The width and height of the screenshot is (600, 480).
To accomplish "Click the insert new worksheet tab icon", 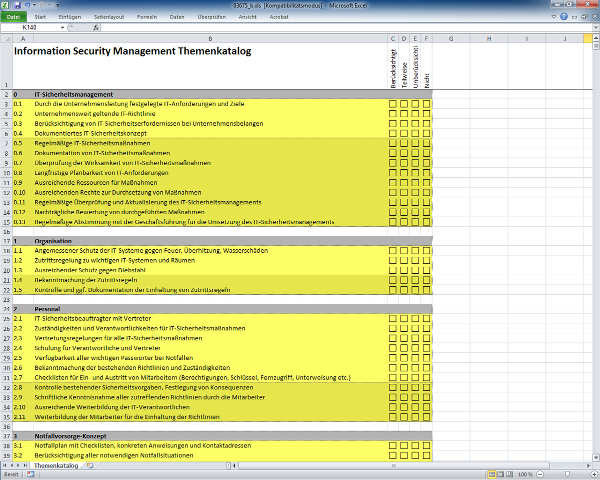I will [x=91, y=466].
